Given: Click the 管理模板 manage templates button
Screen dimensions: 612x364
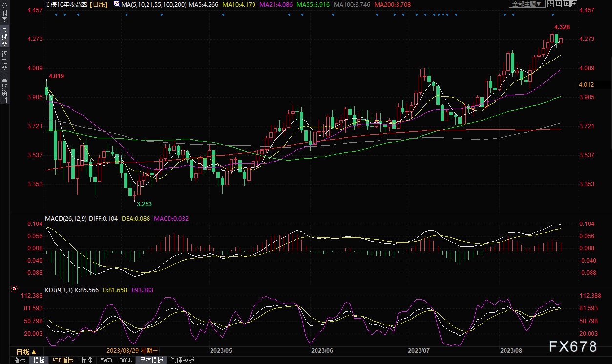Looking at the screenshot, I should click(x=182, y=360).
